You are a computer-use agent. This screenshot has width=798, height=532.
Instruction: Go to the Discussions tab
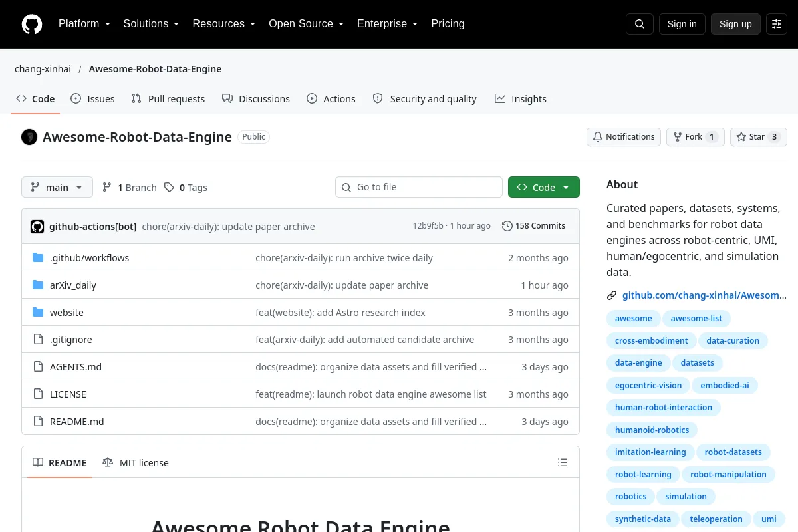coord(256,99)
